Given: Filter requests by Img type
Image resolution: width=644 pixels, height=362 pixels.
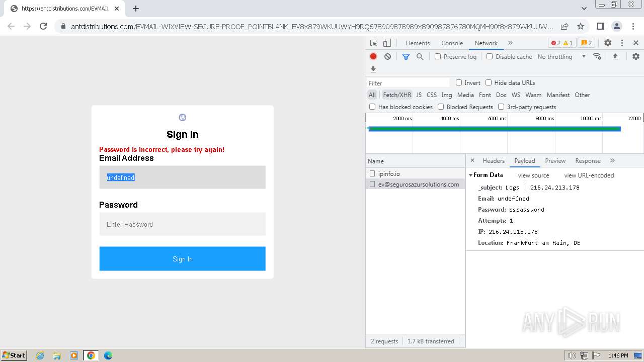Looking at the screenshot, I should 447,95.
